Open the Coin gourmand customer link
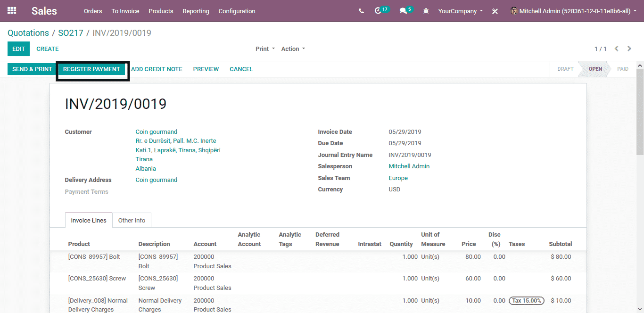The width and height of the screenshot is (644, 313). point(156,132)
